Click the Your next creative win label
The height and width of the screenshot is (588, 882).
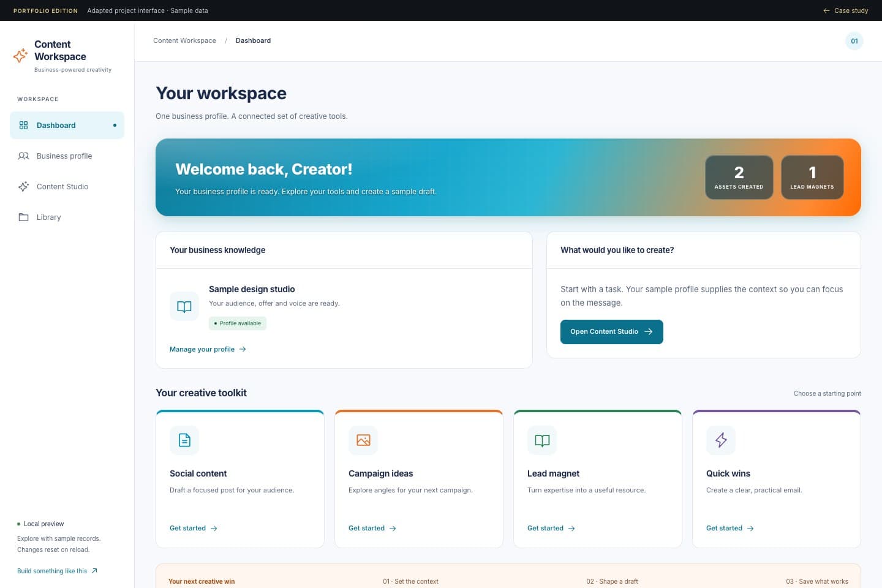click(202, 581)
